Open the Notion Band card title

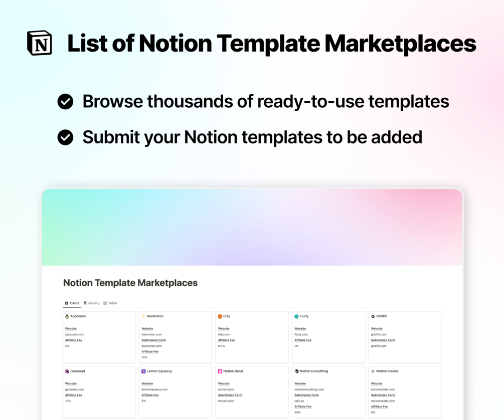tap(233, 371)
